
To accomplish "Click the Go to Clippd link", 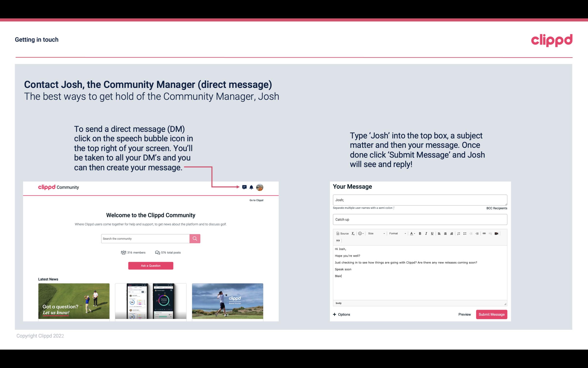I will point(256,200).
